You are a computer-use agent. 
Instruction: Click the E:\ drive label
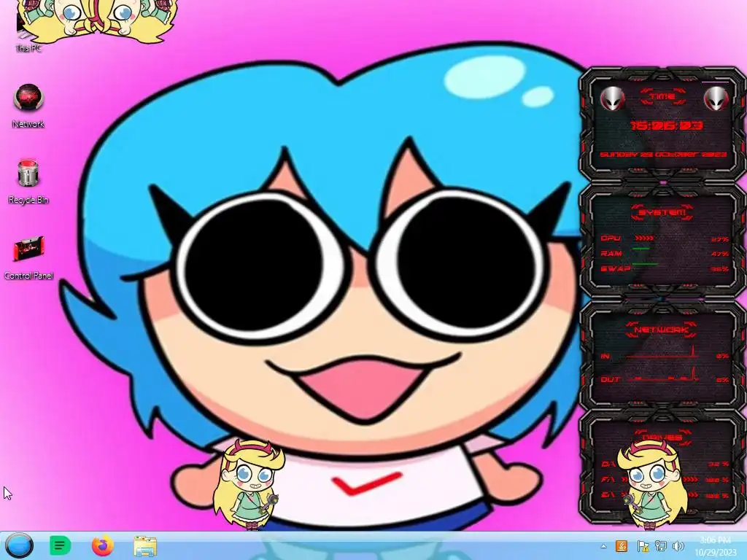pos(608,495)
